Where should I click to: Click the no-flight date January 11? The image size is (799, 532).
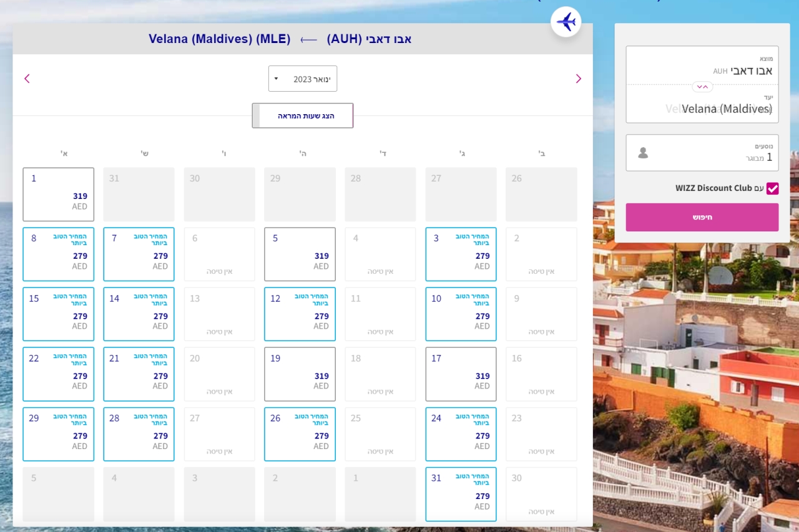click(381, 314)
